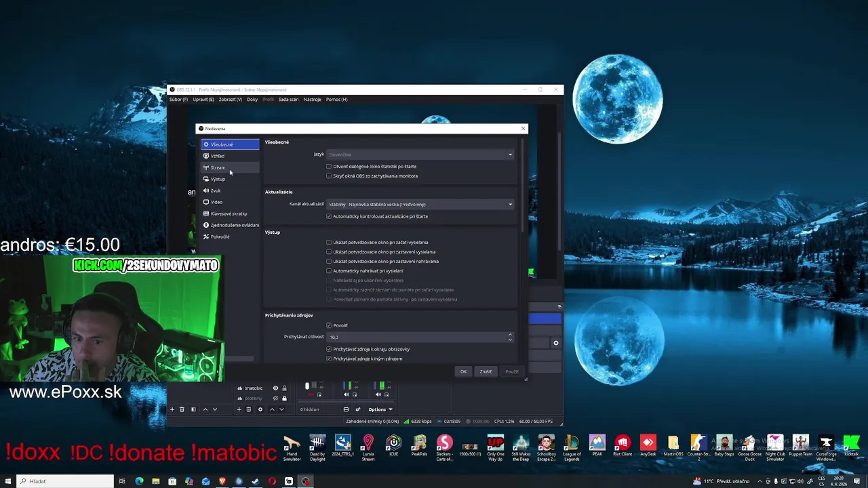Enable confirmation window 'pri zastavení vysielania'

[x=329, y=251]
